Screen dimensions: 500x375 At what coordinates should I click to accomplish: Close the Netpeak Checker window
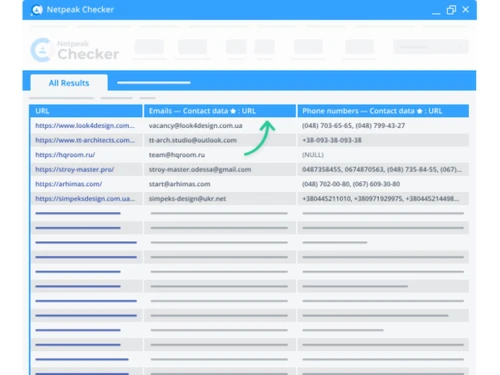466,10
